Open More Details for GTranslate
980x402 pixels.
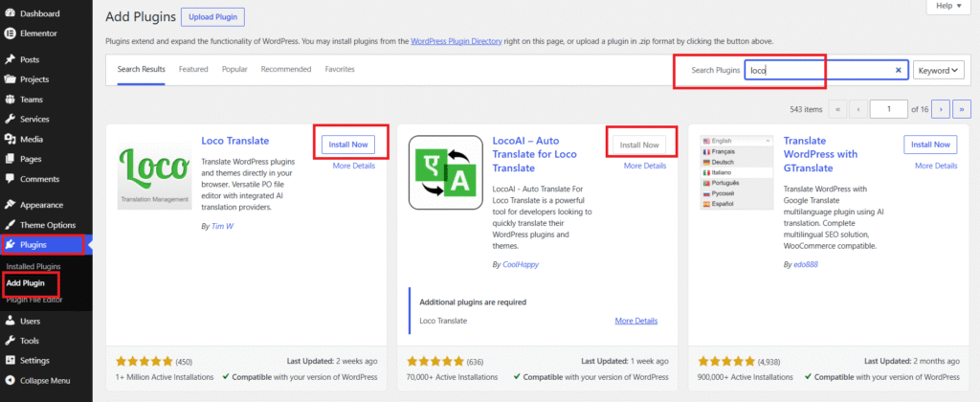coord(936,166)
